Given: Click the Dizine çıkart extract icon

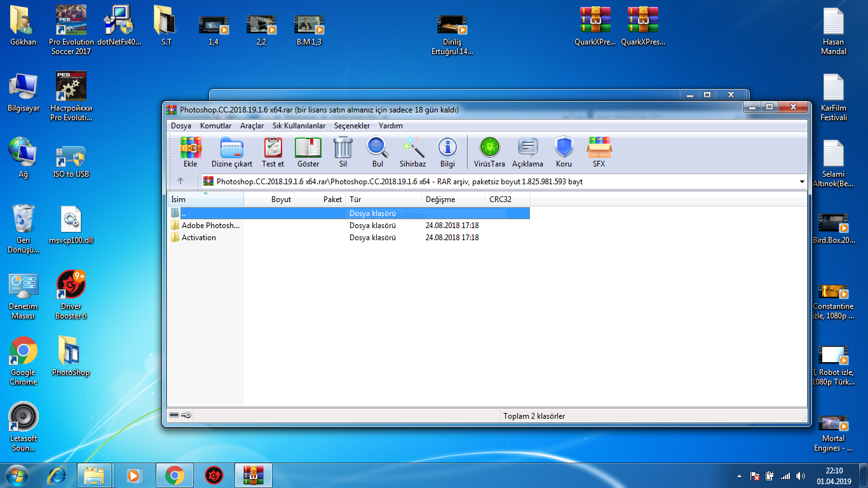Looking at the screenshot, I should (232, 152).
